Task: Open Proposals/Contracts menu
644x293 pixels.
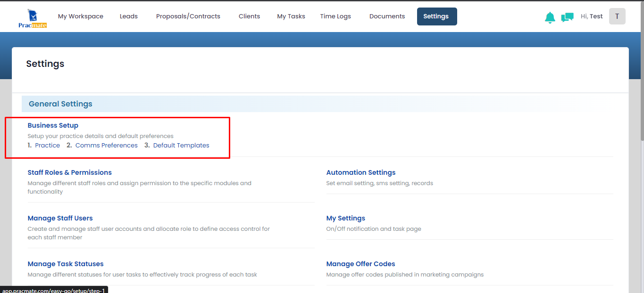Action: [188, 16]
